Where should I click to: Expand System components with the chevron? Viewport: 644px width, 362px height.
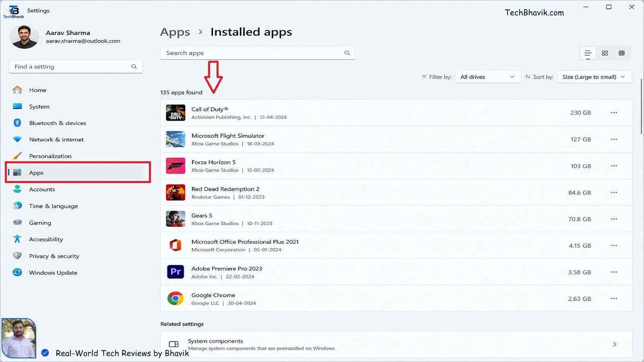(615, 344)
